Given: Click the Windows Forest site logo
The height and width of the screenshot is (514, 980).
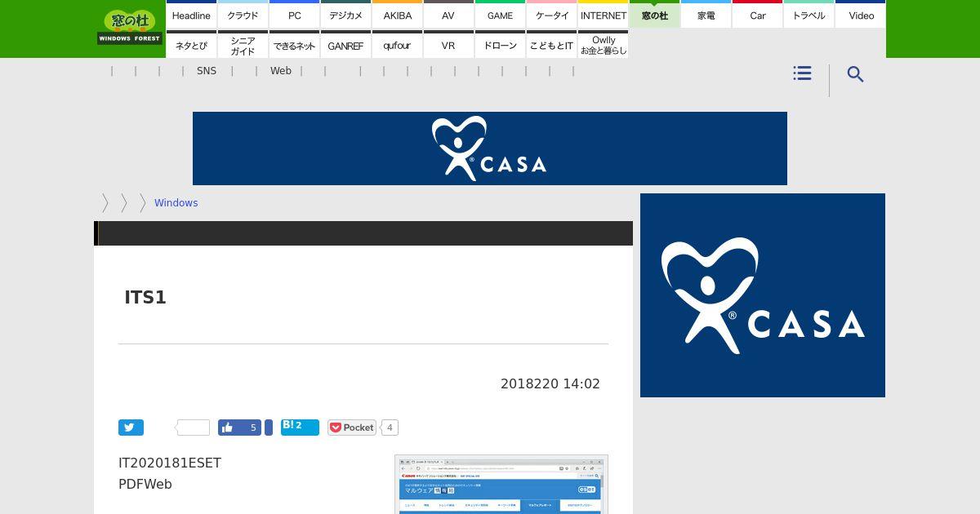Looking at the screenshot, I should pos(130,28).
